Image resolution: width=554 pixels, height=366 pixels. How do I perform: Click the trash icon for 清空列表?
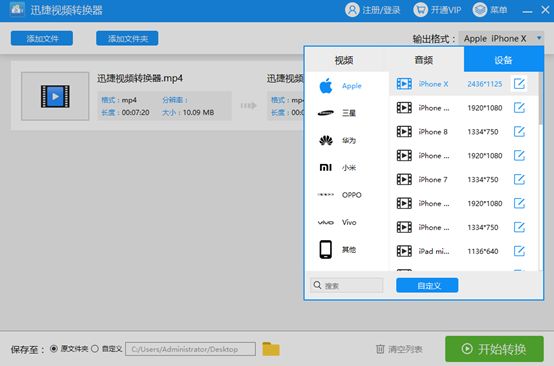380,349
